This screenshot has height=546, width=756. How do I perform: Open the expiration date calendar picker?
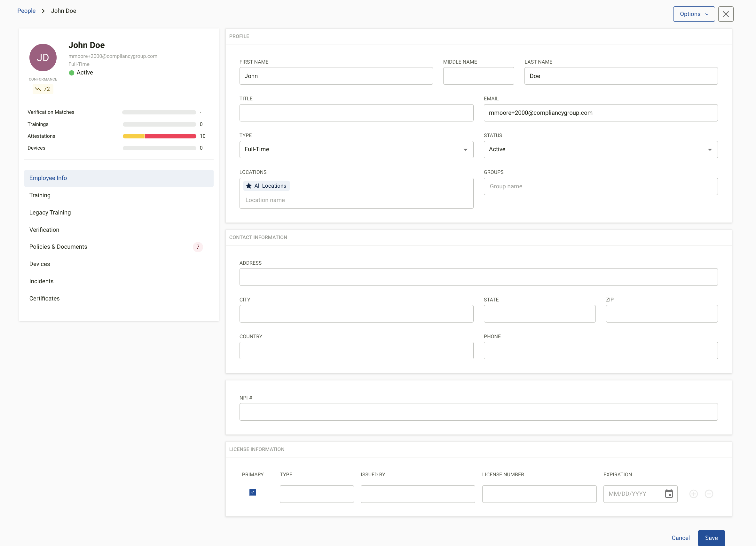[x=669, y=494]
